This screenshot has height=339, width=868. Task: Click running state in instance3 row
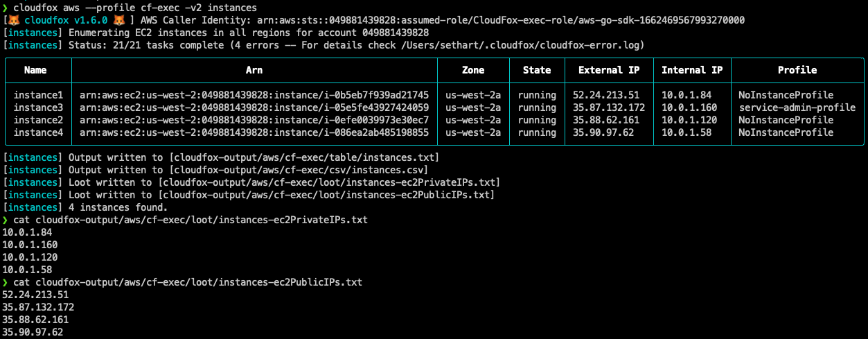pyautogui.click(x=537, y=107)
